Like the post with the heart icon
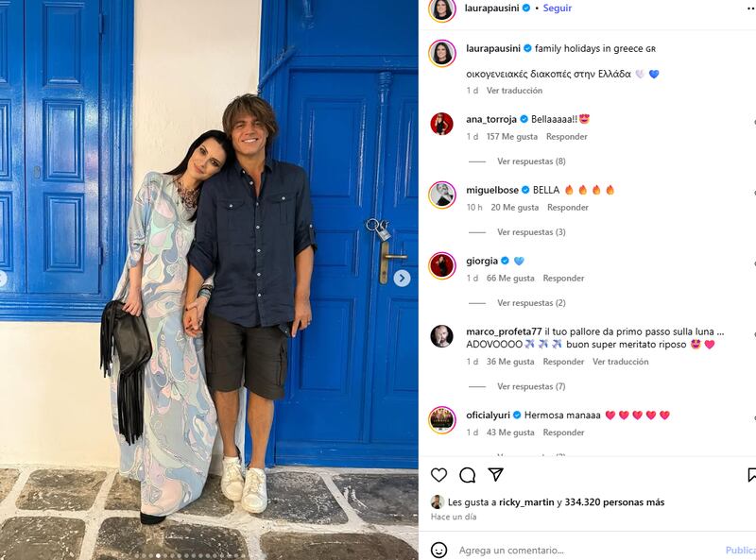 tap(438, 475)
